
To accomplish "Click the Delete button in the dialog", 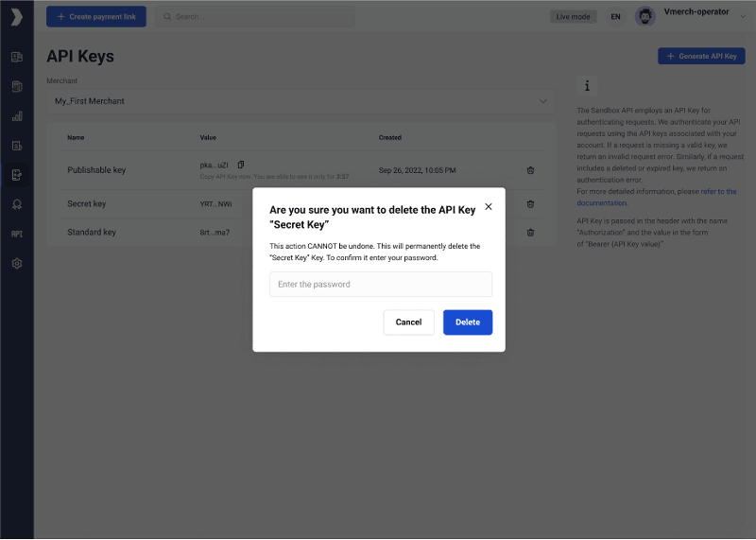I will [x=468, y=322].
